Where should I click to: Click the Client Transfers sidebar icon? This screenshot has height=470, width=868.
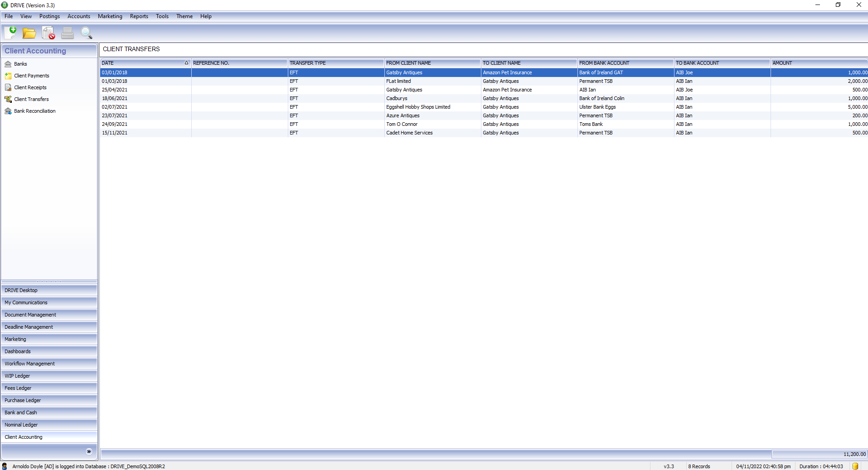click(8, 99)
